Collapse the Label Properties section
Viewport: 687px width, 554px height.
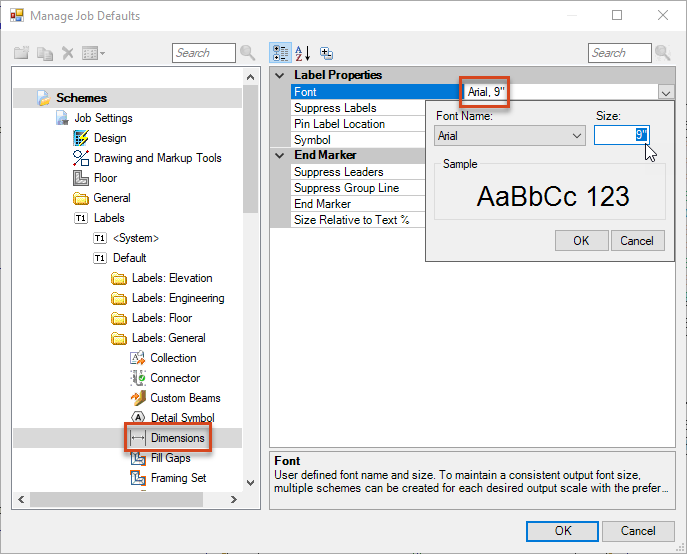click(x=280, y=75)
